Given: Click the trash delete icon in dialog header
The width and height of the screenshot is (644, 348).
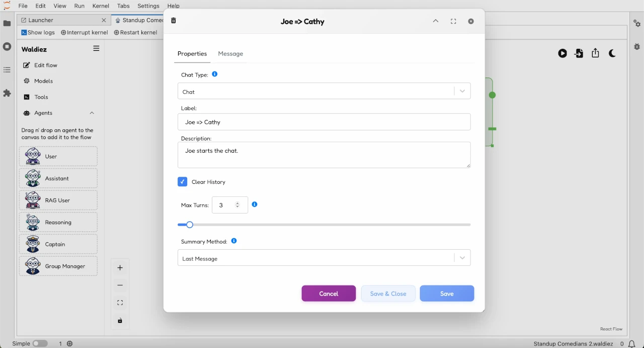Looking at the screenshot, I should (x=174, y=21).
